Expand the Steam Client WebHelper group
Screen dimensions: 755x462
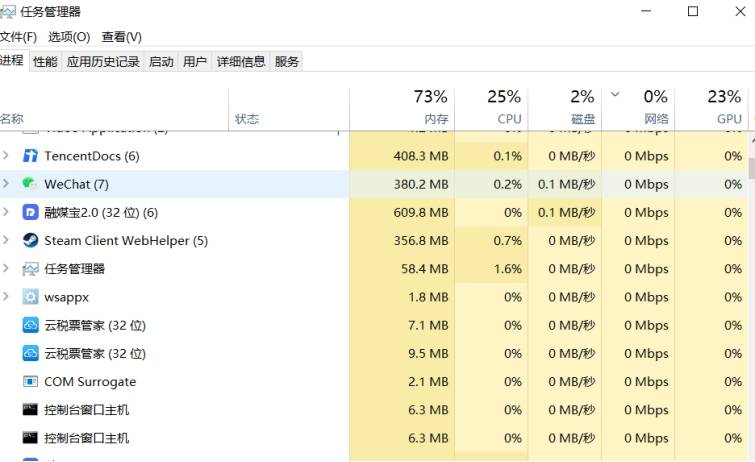click(6, 240)
